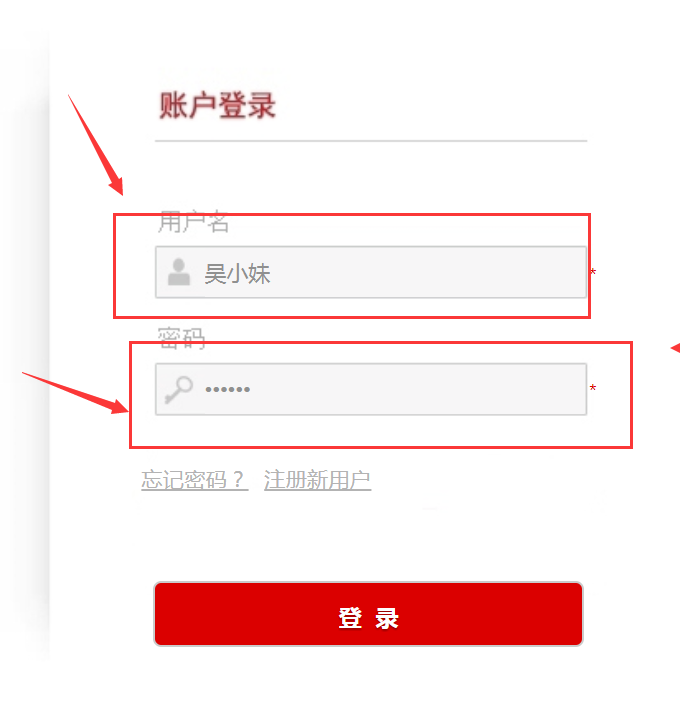This screenshot has width=684, height=704.
Task: Click the gray divider line under the heading
Action: [x=371, y=141]
